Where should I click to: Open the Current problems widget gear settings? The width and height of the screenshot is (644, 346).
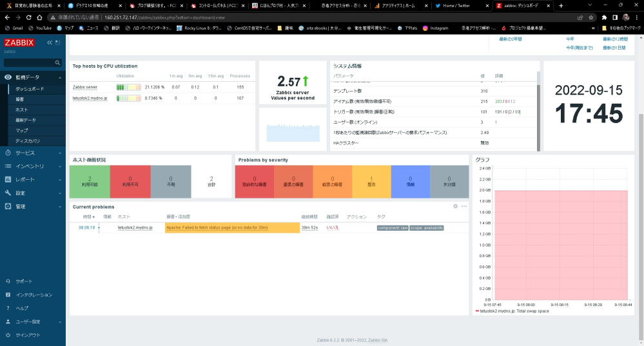(455, 206)
